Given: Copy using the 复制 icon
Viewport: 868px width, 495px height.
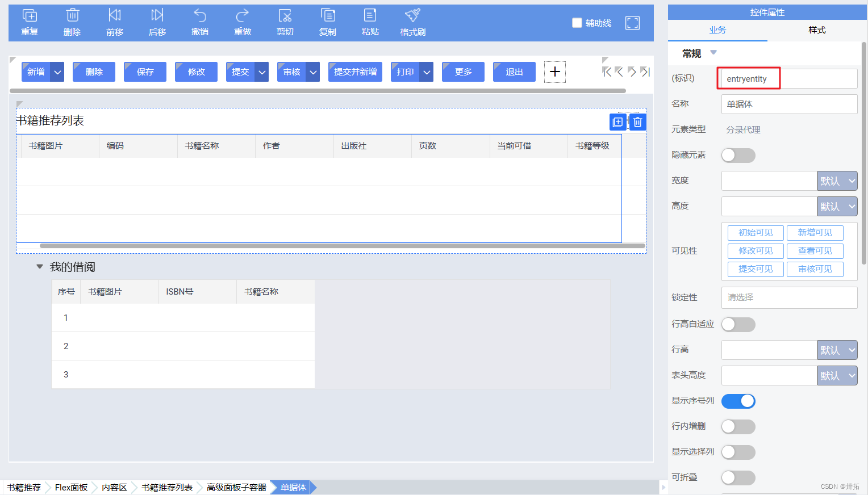Looking at the screenshot, I should point(328,15).
